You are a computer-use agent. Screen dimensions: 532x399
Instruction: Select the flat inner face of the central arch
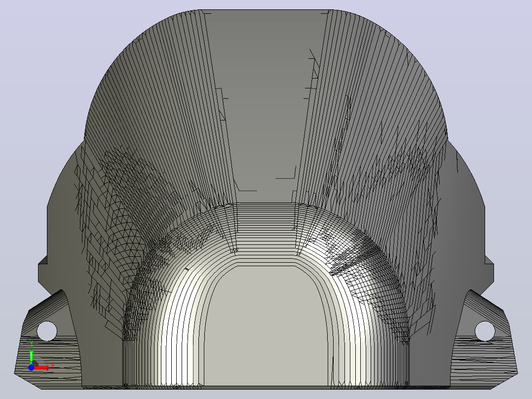pyautogui.click(x=266, y=326)
